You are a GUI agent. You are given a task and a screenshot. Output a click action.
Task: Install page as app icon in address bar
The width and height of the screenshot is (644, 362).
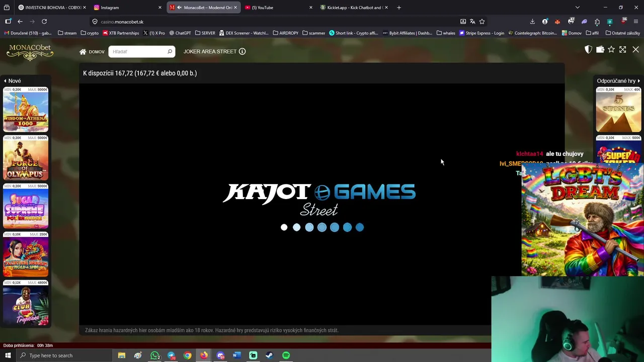(x=463, y=22)
